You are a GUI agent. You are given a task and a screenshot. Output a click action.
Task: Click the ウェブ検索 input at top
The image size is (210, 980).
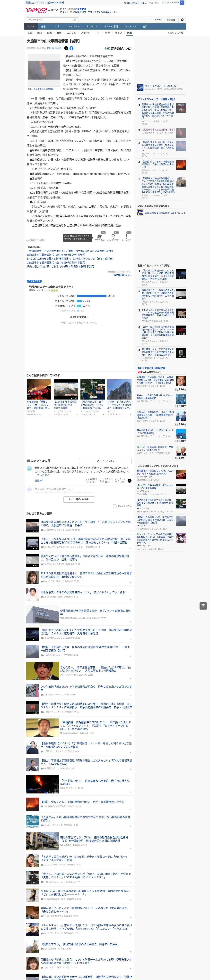156,3
